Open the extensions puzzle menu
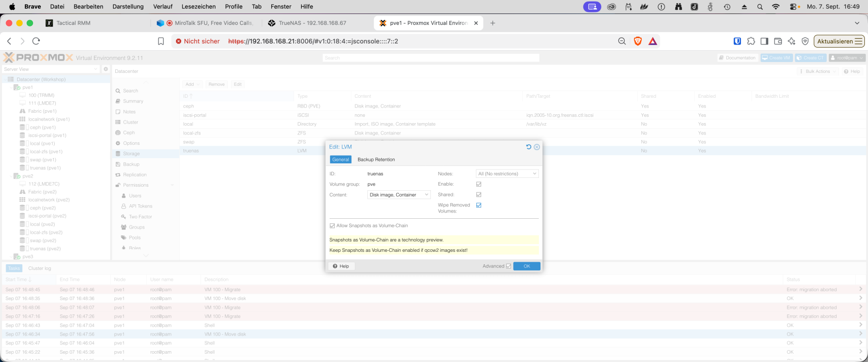Image resolution: width=868 pixels, height=362 pixels. (x=751, y=41)
